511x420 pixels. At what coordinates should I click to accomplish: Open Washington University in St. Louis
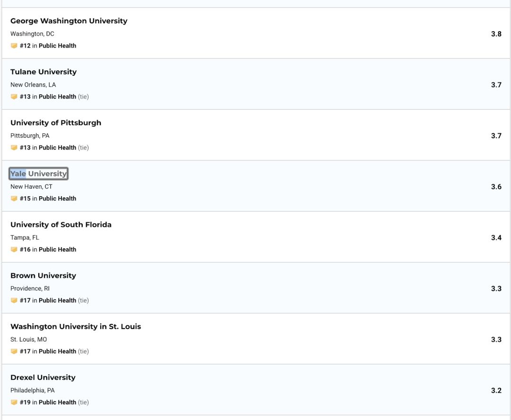click(x=76, y=327)
